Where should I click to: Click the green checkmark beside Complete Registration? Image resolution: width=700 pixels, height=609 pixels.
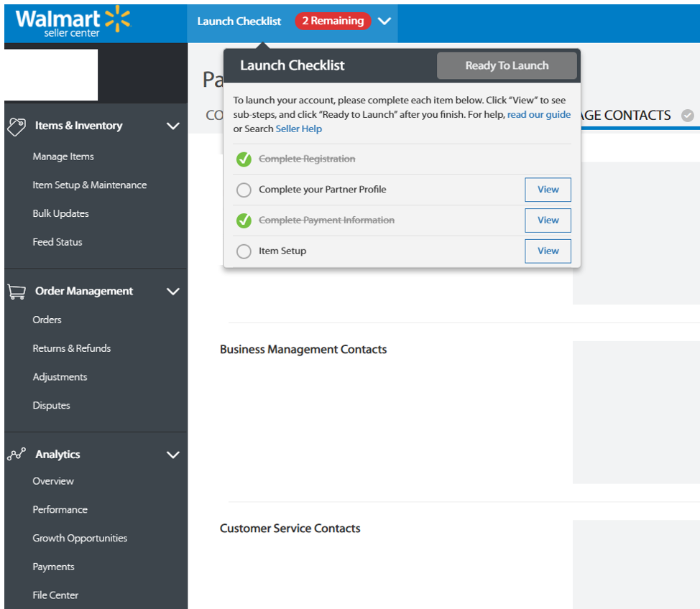[244, 159]
